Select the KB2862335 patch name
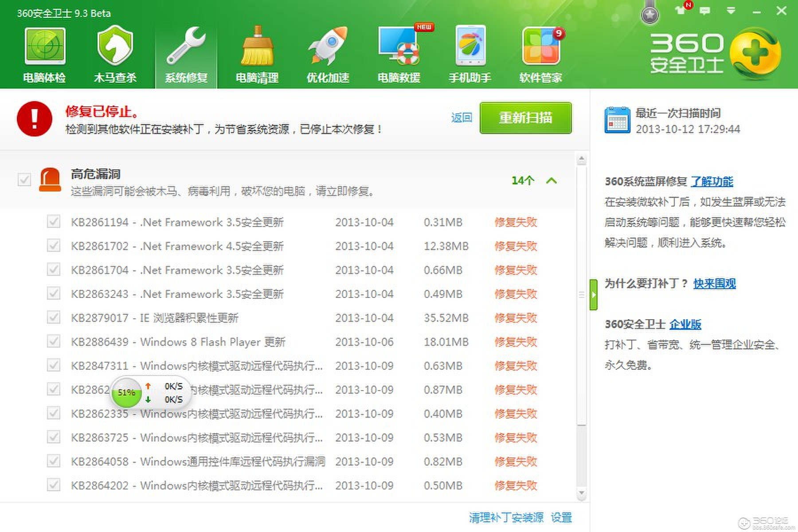Image resolution: width=798 pixels, height=532 pixels. pos(197,414)
